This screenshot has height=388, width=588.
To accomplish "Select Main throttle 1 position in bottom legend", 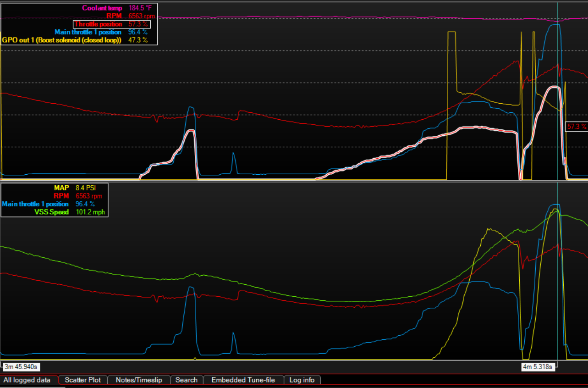I will (35, 204).
